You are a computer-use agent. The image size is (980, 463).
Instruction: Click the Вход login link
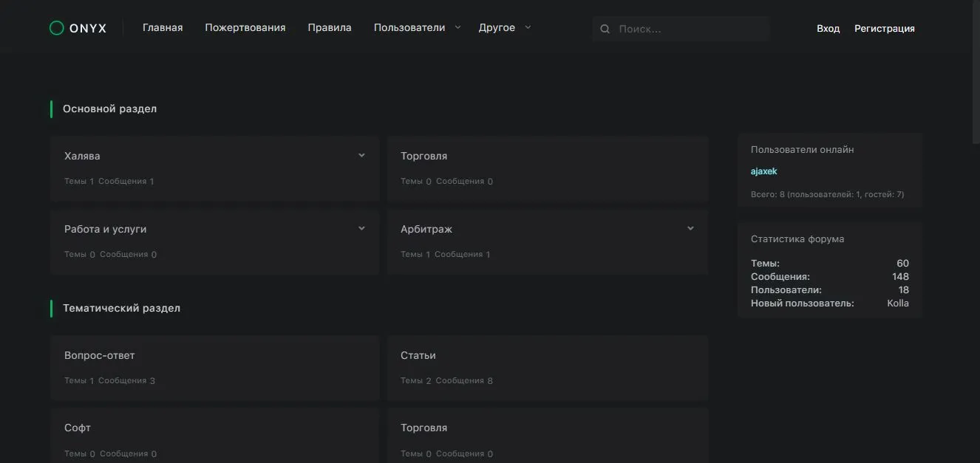[x=828, y=29]
